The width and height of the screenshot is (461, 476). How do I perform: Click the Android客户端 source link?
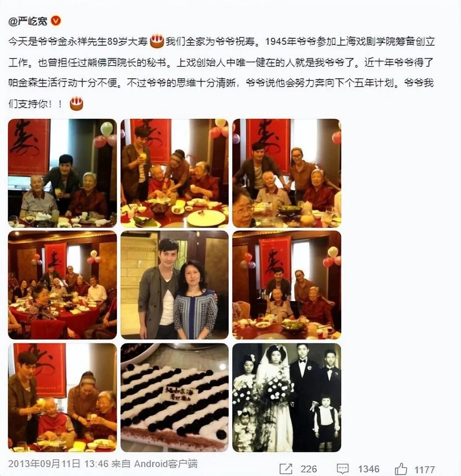point(166,464)
